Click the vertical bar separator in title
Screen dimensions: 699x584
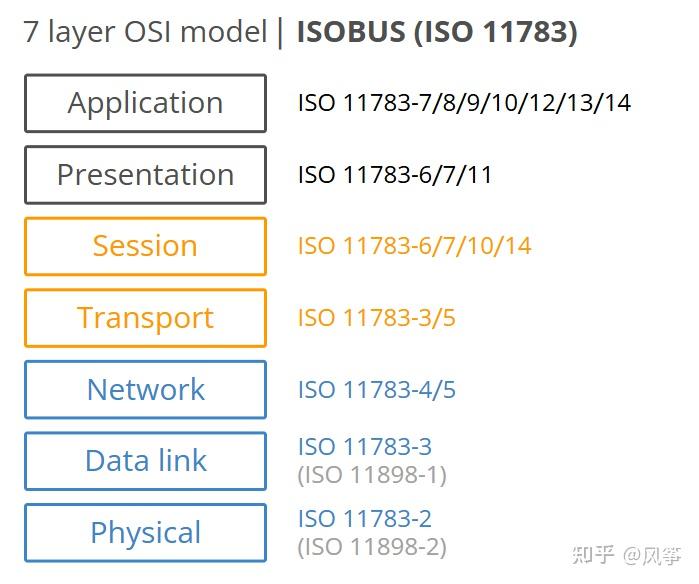click(x=280, y=33)
